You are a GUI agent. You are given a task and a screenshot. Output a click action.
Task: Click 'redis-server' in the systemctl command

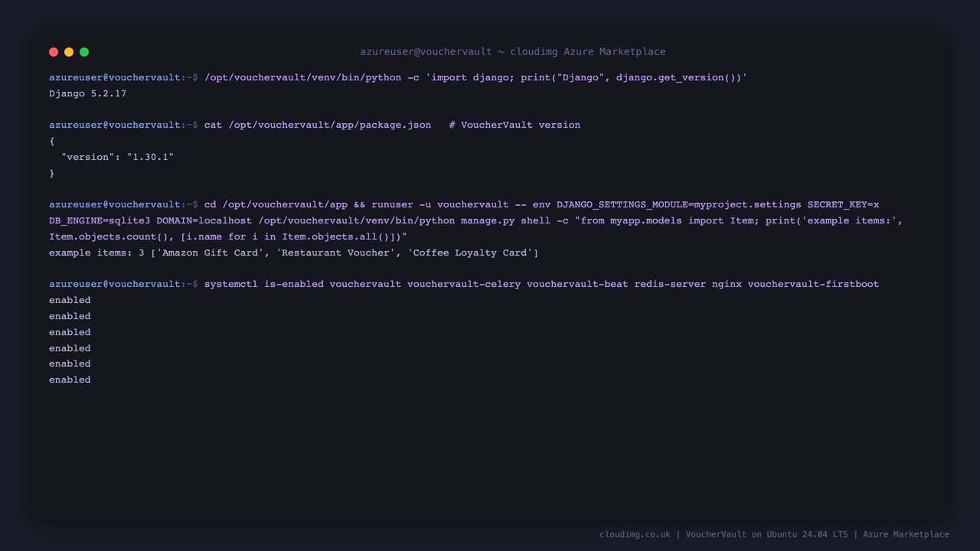point(670,284)
